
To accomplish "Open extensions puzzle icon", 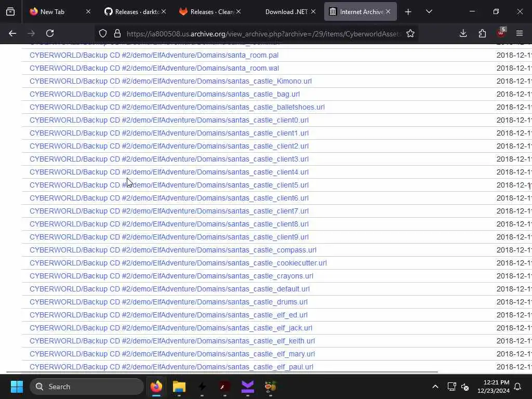I will pos(482,33).
